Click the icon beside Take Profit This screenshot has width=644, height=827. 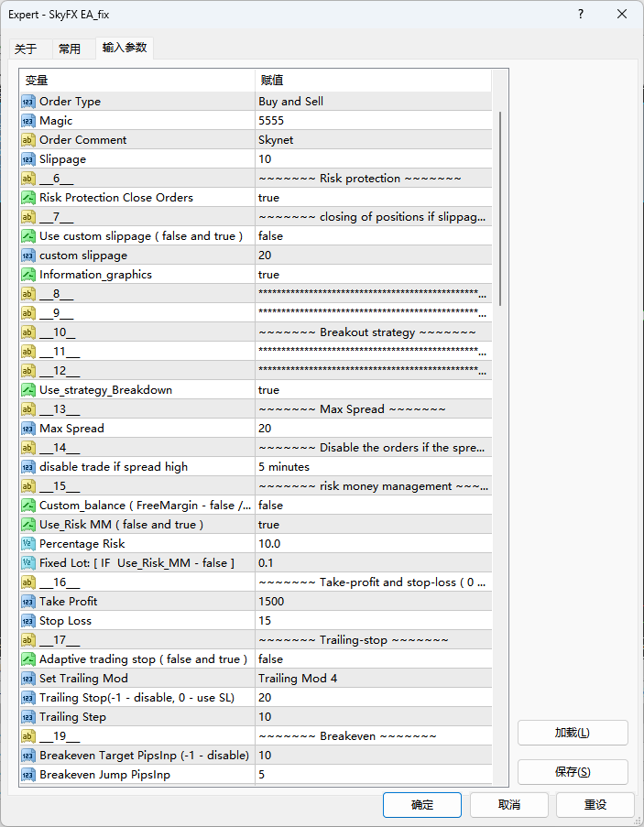click(28, 602)
